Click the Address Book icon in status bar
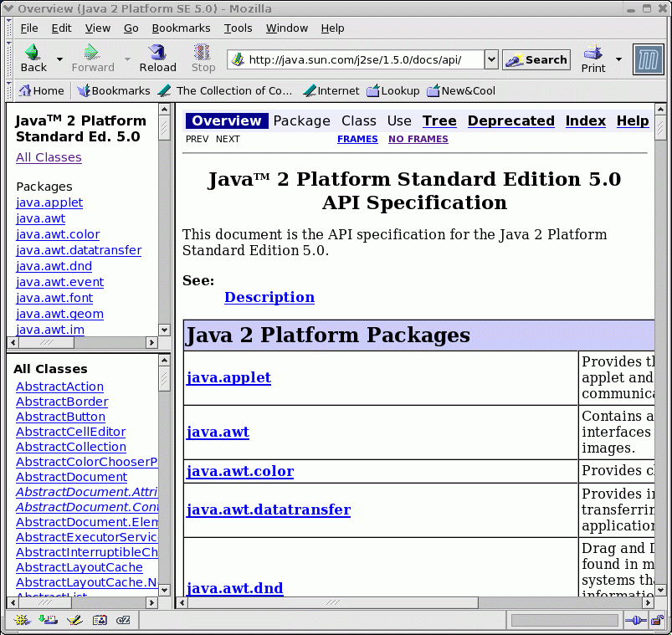This screenshot has height=635, width=672. click(x=100, y=620)
